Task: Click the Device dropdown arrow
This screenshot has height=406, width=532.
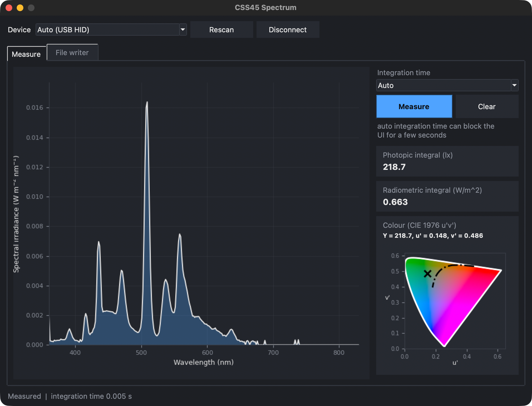Action: pyautogui.click(x=183, y=30)
